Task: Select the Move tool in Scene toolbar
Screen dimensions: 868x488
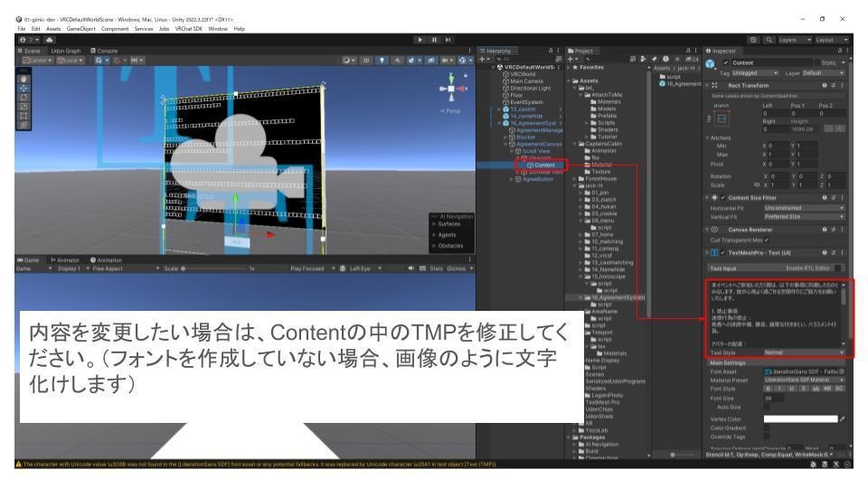Action: pos(24,89)
